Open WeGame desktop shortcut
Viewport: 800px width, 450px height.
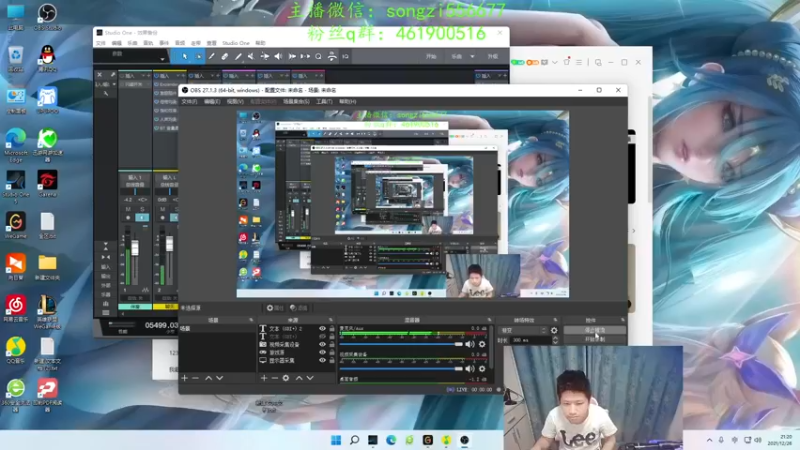(x=16, y=225)
